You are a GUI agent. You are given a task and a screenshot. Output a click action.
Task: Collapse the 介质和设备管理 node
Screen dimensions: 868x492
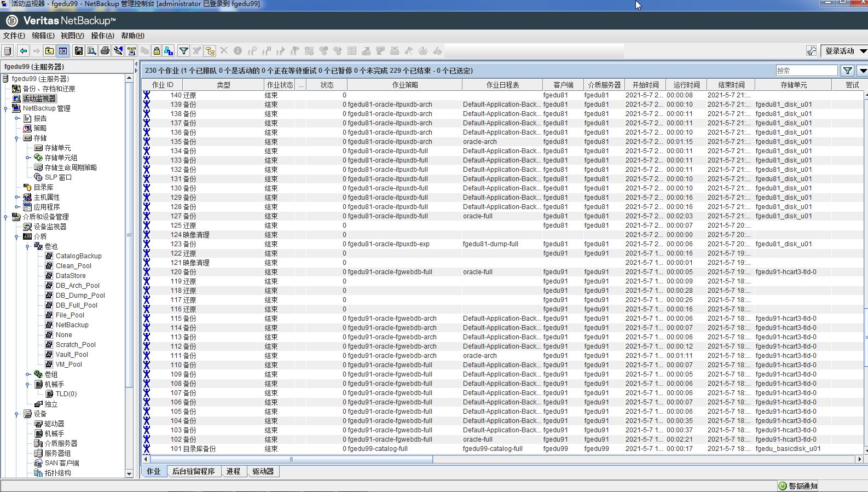pos(6,217)
